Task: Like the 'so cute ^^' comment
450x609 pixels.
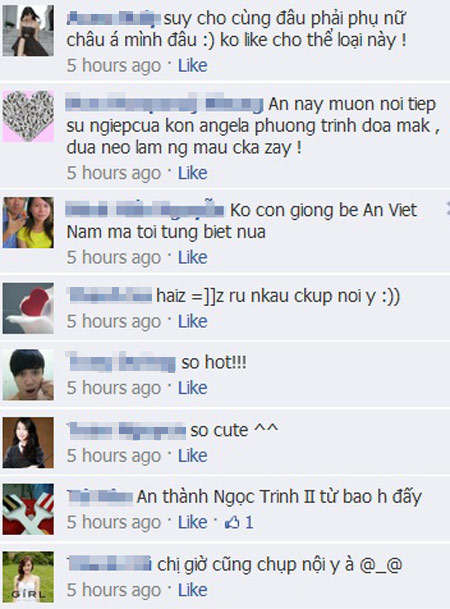Action: [193, 456]
